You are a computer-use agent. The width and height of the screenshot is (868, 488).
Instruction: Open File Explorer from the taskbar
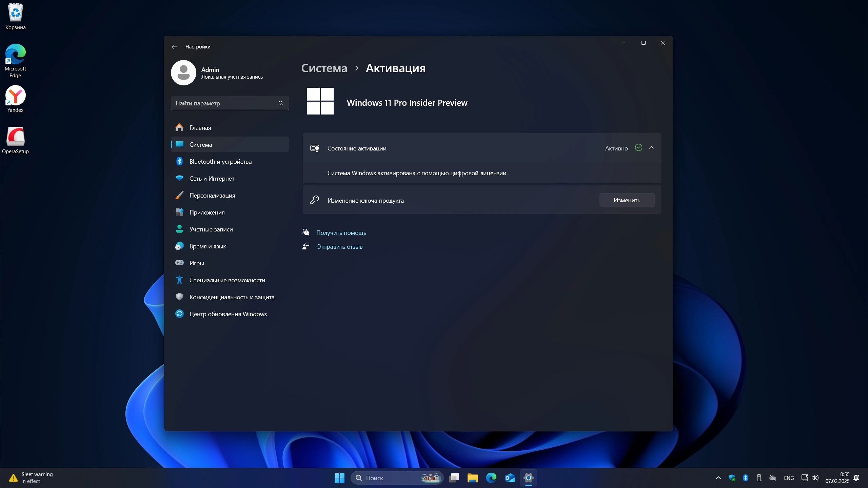472,478
